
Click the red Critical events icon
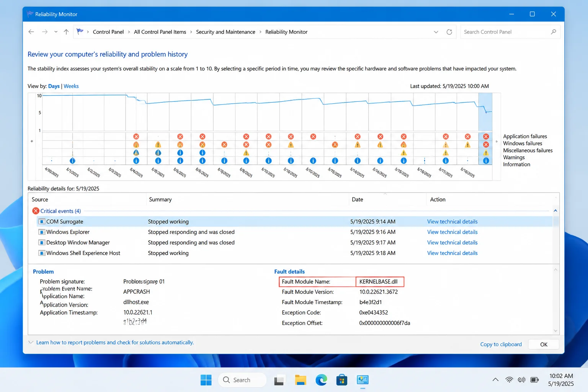point(36,211)
